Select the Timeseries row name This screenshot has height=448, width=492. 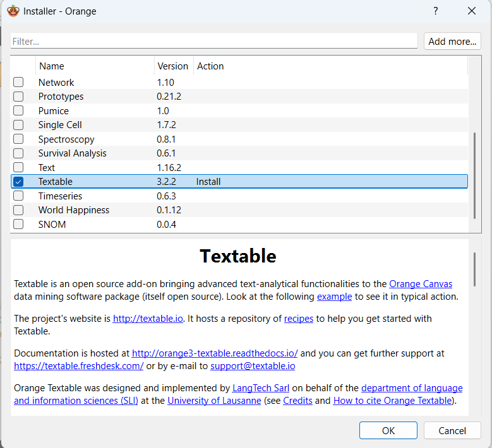tap(60, 196)
